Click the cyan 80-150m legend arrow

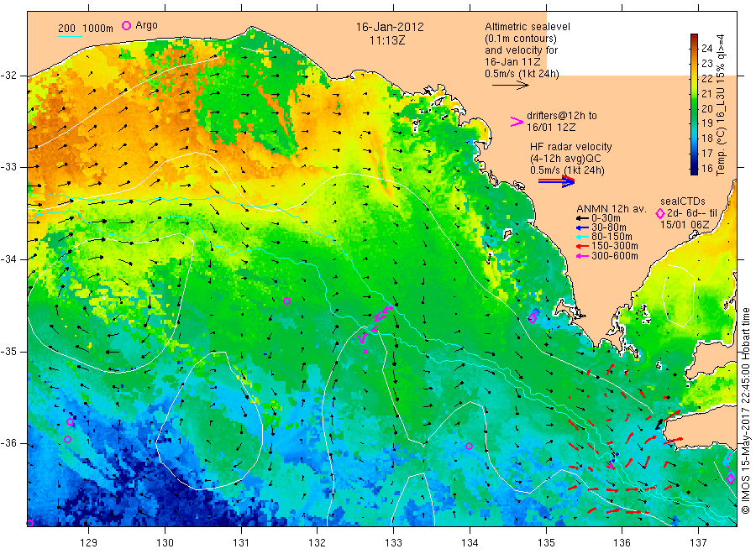[x=582, y=237]
